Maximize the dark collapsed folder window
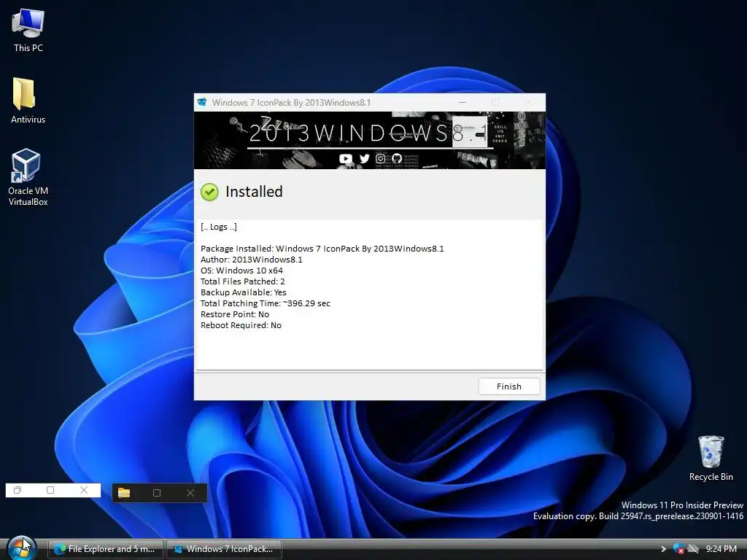Viewport: 747px width, 560px height. click(157, 493)
